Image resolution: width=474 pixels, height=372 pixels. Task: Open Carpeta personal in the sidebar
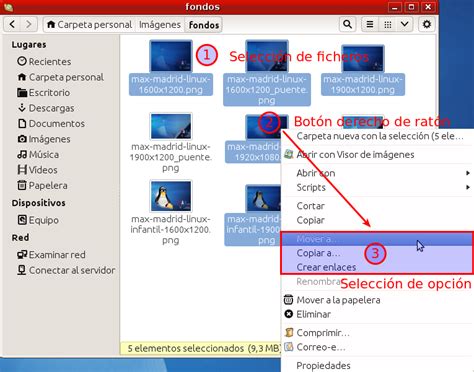60,77
